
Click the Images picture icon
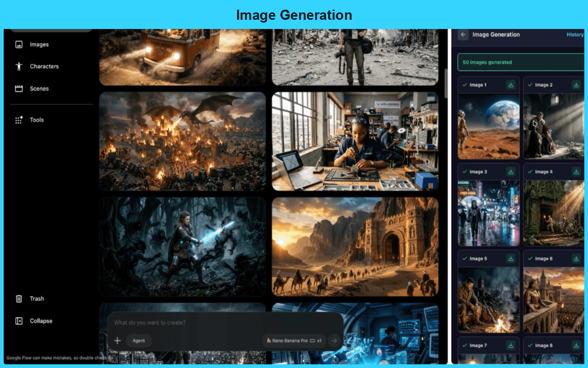(19, 45)
